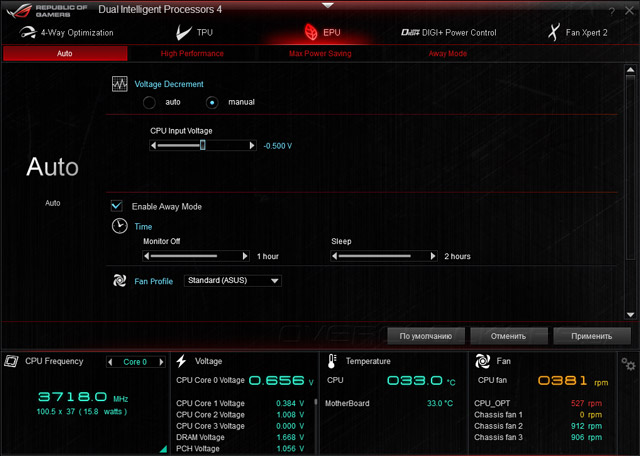Click the Fan Profile fan icon
Screen dimensions: 640x456
(120, 281)
